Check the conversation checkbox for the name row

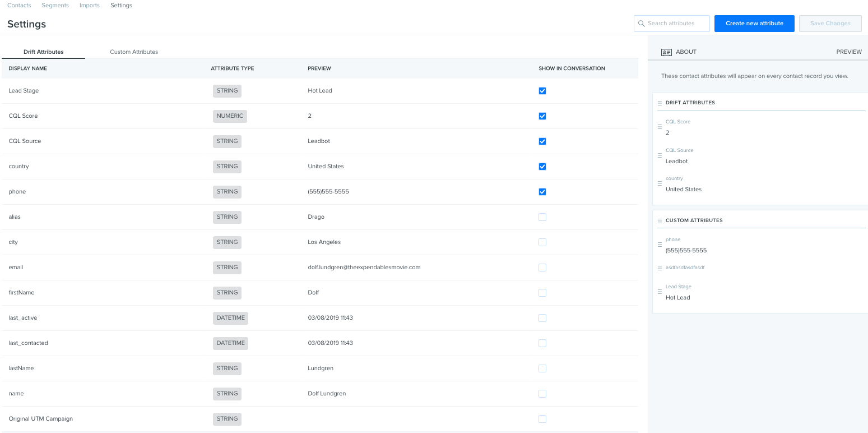click(x=542, y=394)
